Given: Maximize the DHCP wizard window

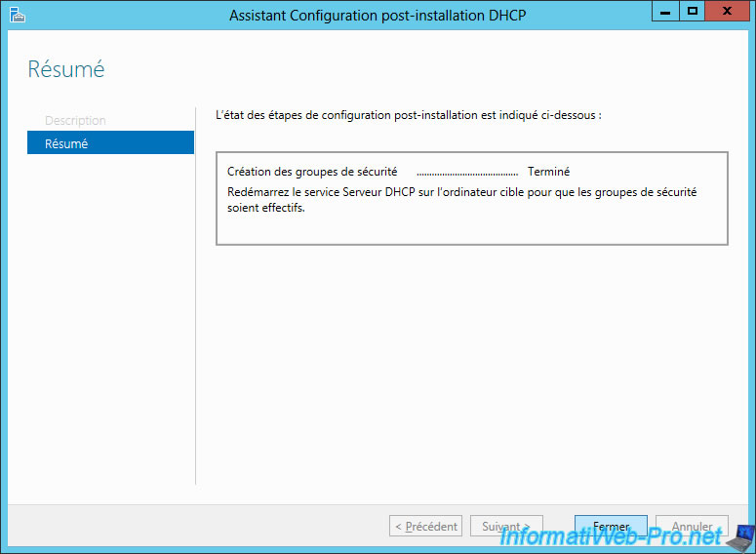Looking at the screenshot, I should [x=693, y=12].
